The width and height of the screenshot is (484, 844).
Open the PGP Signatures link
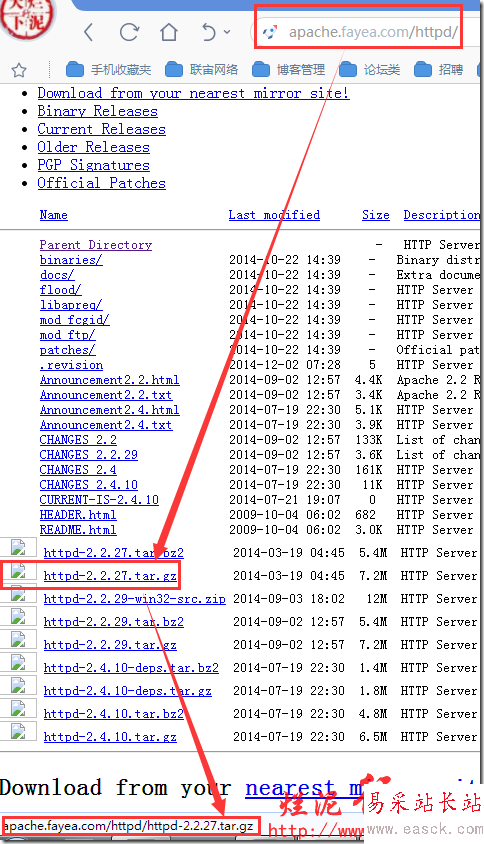coord(93,165)
